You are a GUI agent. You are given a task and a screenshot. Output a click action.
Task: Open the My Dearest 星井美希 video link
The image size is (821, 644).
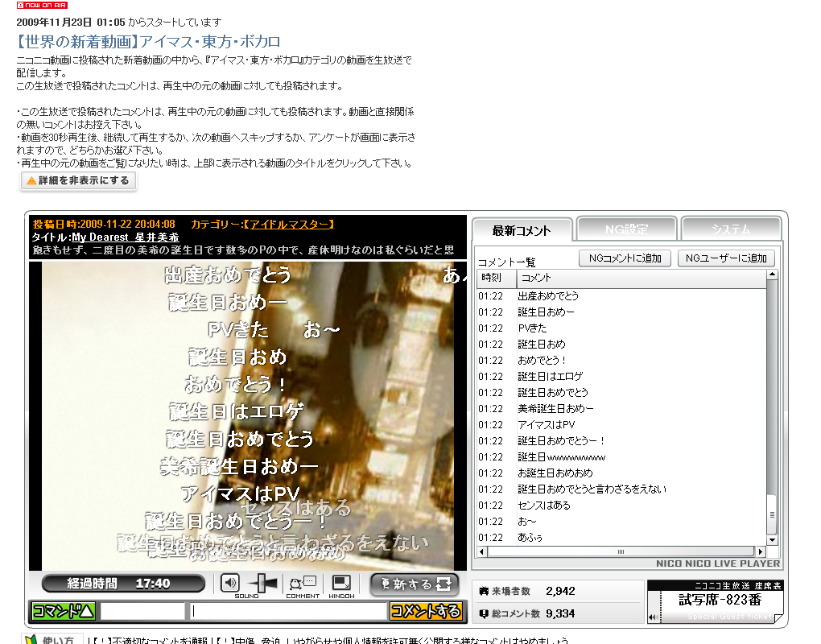[125, 237]
